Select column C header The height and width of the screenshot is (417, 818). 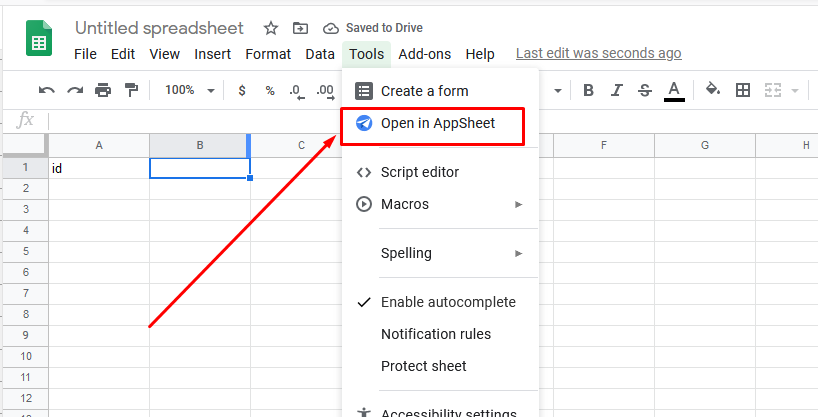(x=301, y=146)
